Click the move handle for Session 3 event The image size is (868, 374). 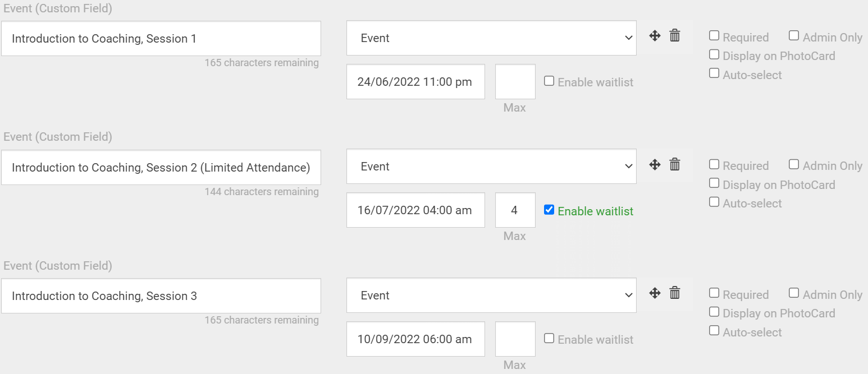[655, 293]
